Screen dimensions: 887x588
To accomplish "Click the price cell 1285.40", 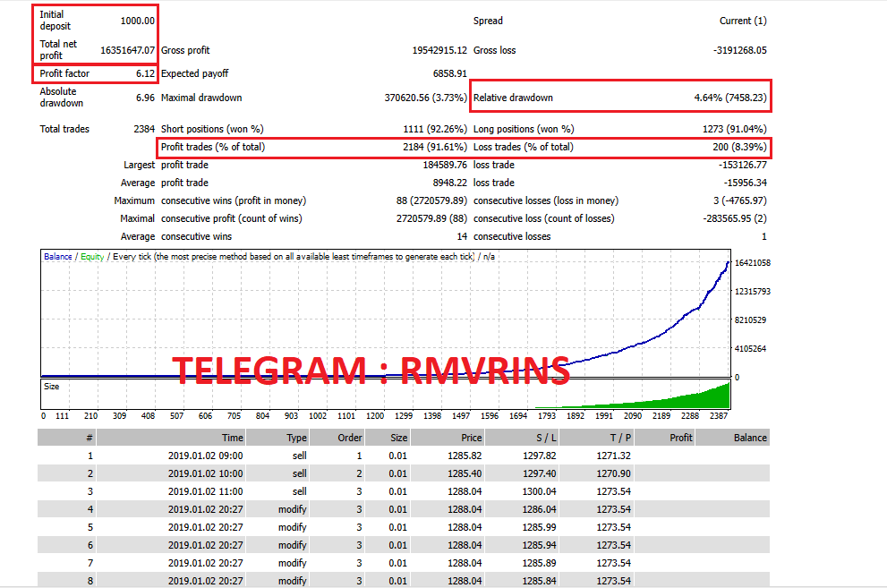I will pyautogui.click(x=465, y=473).
